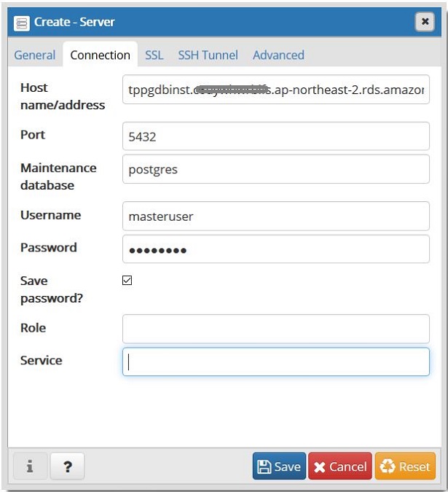The height and width of the screenshot is (492, 448).
Task: Click the server icon in the title bar
Action: (x=23, y=23)
